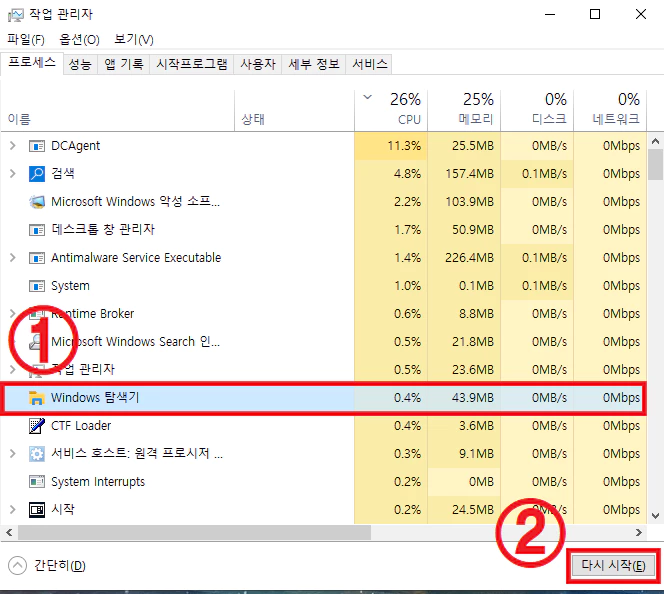This screenshot has width=664, height=594.
Task: Expand the 서비스 호스트 process group
Action: click(x=13, y=454)
